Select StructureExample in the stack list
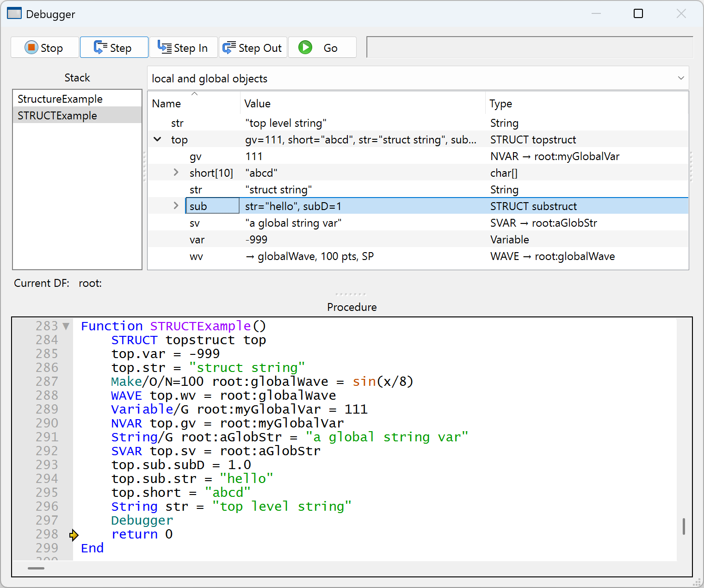Viewport: 704px width, 588px height. click(60, 99)
